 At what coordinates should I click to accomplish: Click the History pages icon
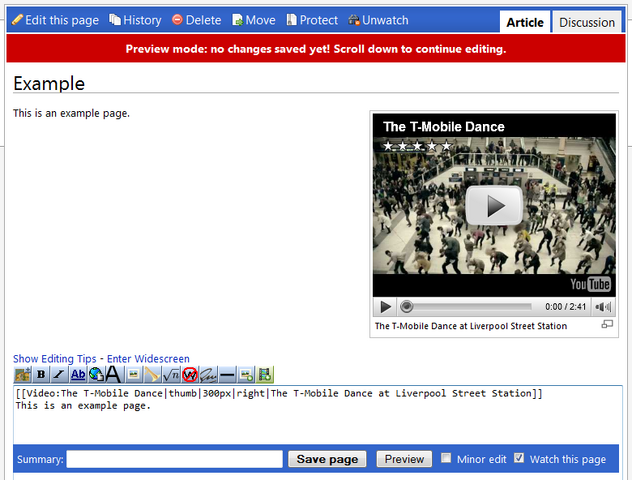click(115, 19)
